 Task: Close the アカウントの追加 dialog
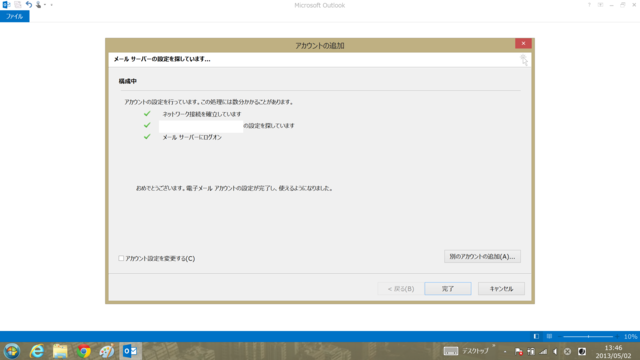click(x=523, y=43)
